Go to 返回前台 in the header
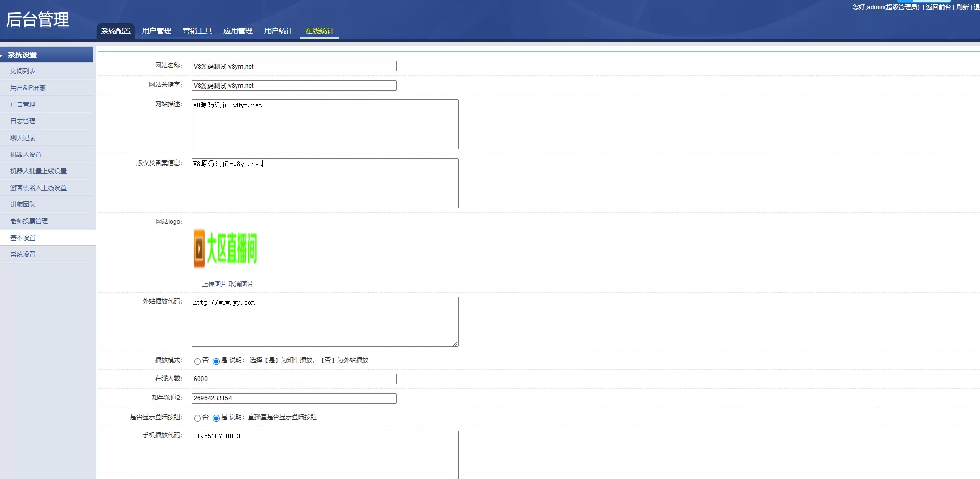This screenshot has width=980, height=479. click(x=938, y=7)
